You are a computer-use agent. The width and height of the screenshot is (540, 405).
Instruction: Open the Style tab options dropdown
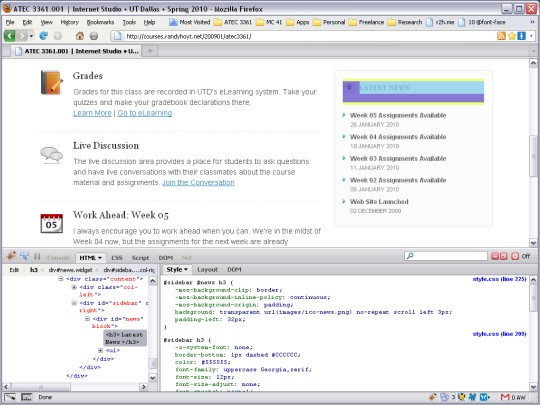186,269
